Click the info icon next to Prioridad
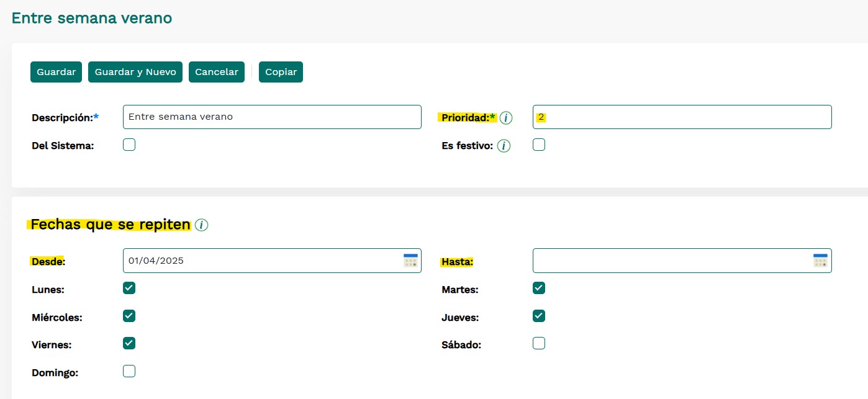Image resolution: width=868 pixels, height=399 pixels. click(506, 118)
